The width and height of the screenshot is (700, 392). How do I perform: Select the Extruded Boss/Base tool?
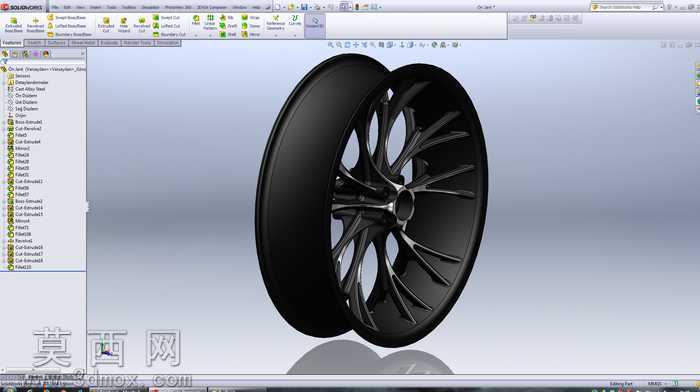pyautogui.click(x=13, y=25)
